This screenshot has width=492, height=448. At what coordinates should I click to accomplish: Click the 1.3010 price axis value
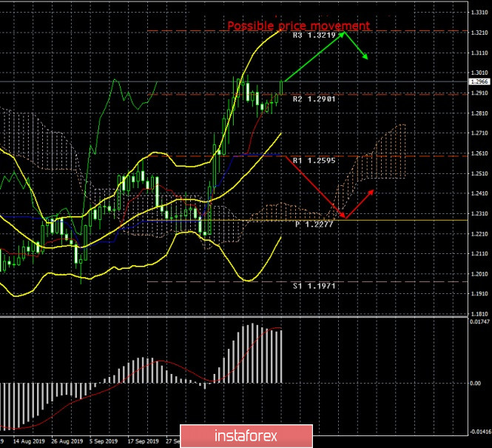pos(479,73)
